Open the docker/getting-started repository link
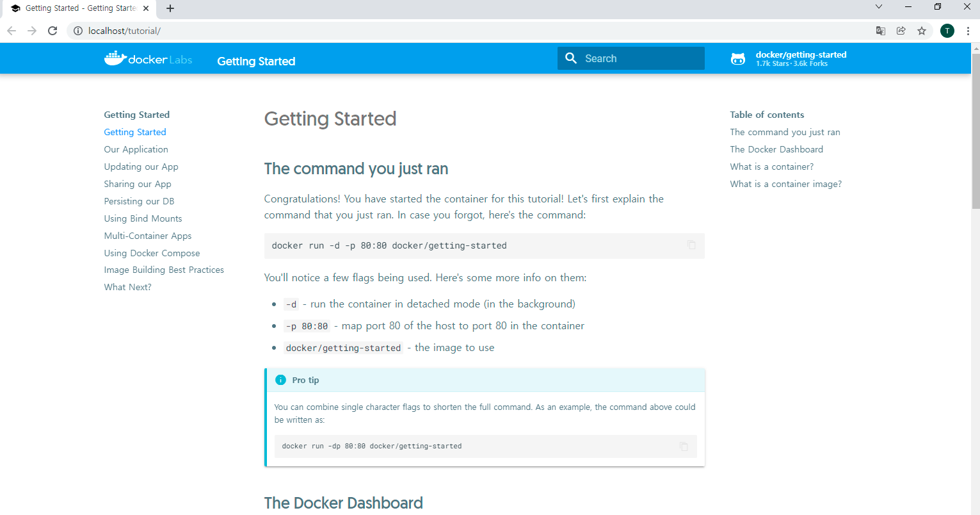Image resolution: width=980 pixels, height=515 pixels. click(789, 59)
